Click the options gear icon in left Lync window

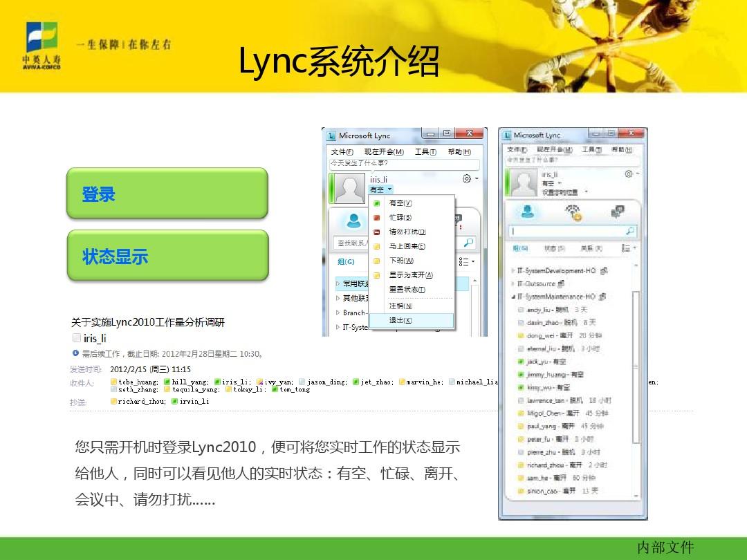(467, 178)
